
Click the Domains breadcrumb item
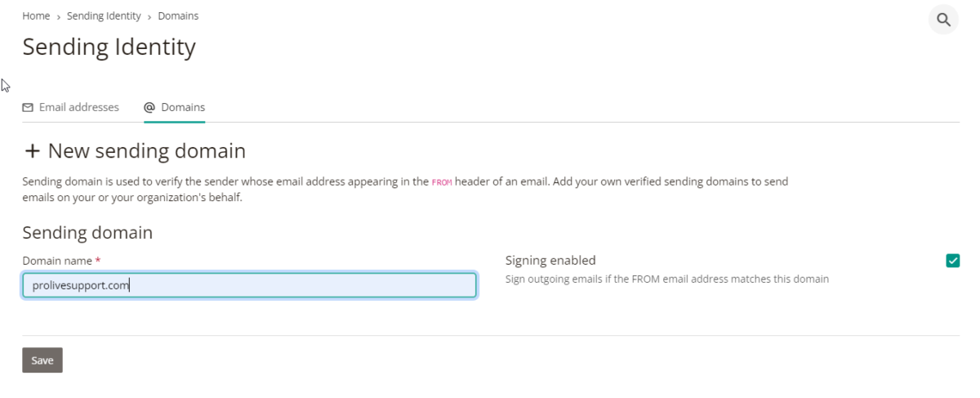tap(178, 16)
